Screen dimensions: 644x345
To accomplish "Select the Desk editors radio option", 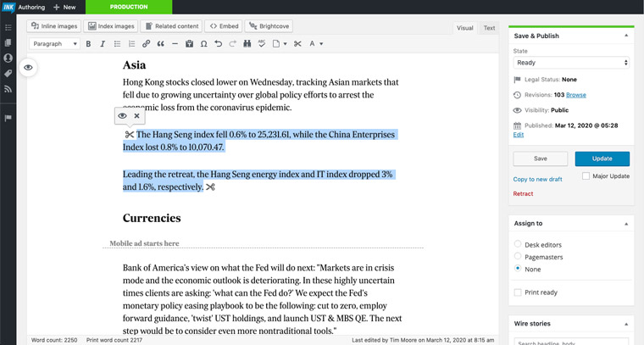I will (x=518, y=244).
